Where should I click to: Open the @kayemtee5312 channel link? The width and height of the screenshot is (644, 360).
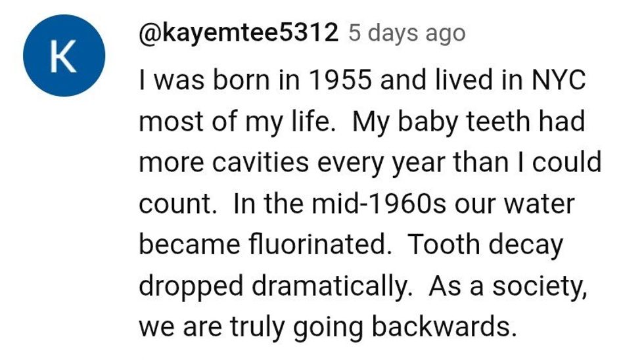[239, 32]
